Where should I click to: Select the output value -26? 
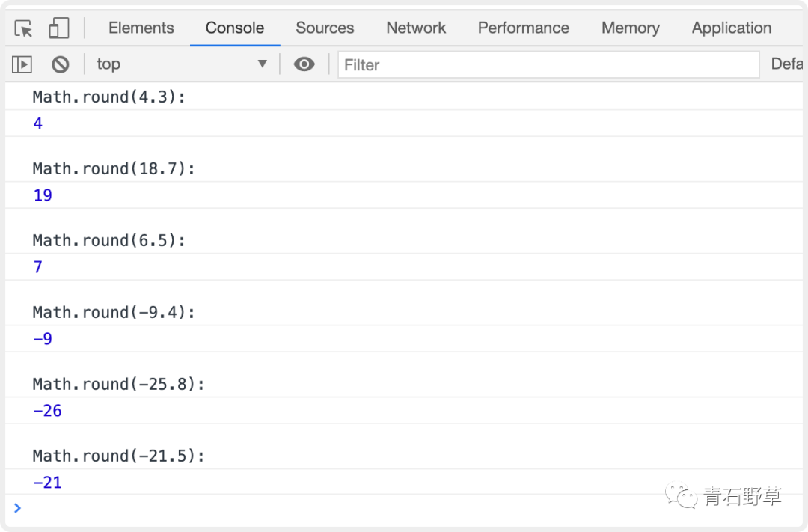click(47, 411)
